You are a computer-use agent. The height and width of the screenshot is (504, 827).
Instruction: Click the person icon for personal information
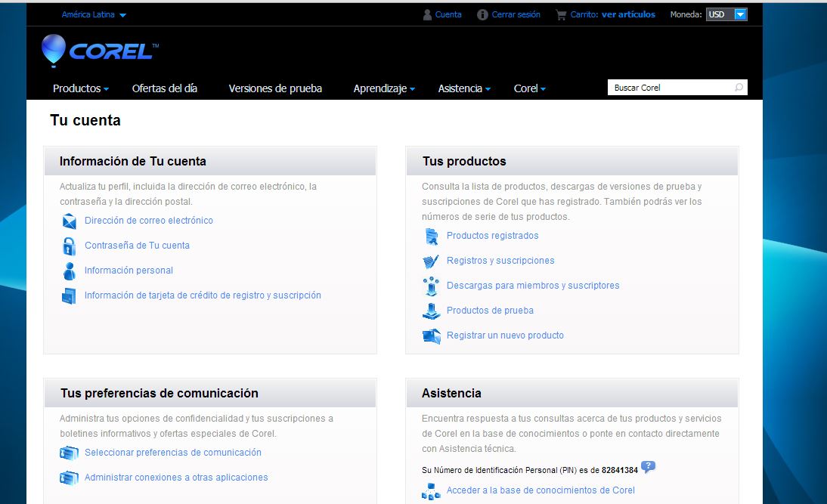tap(69, 271)
